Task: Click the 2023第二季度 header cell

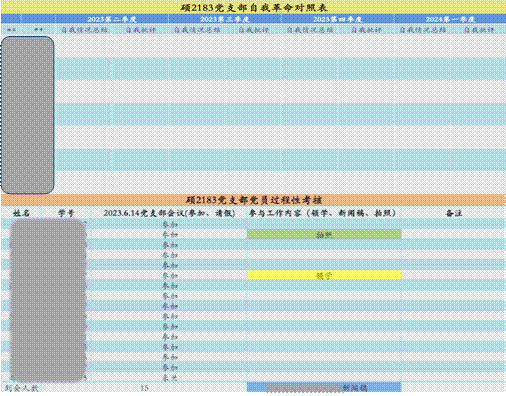Action: pos(112,19)
